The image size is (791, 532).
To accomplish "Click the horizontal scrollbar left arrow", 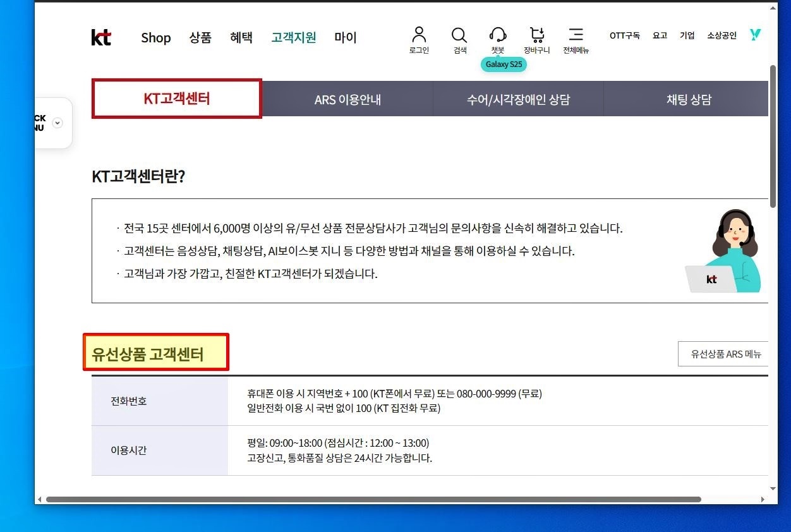I will click(x=40, y=499).
